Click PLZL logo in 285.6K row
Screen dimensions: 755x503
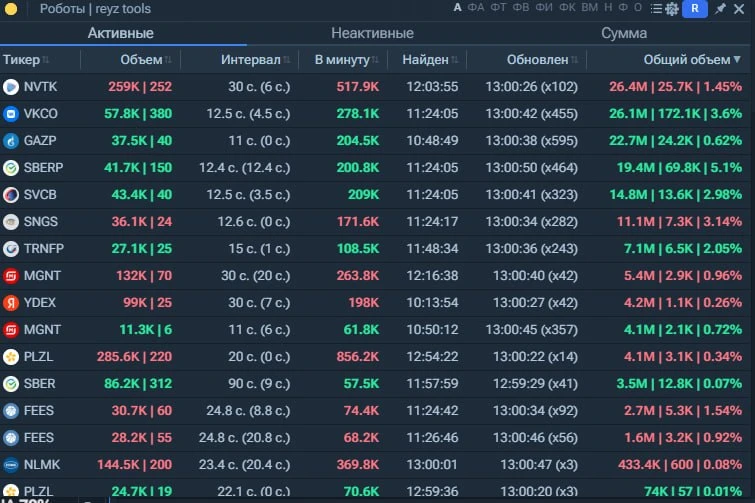pyautogui.click(x=11, y=357)
